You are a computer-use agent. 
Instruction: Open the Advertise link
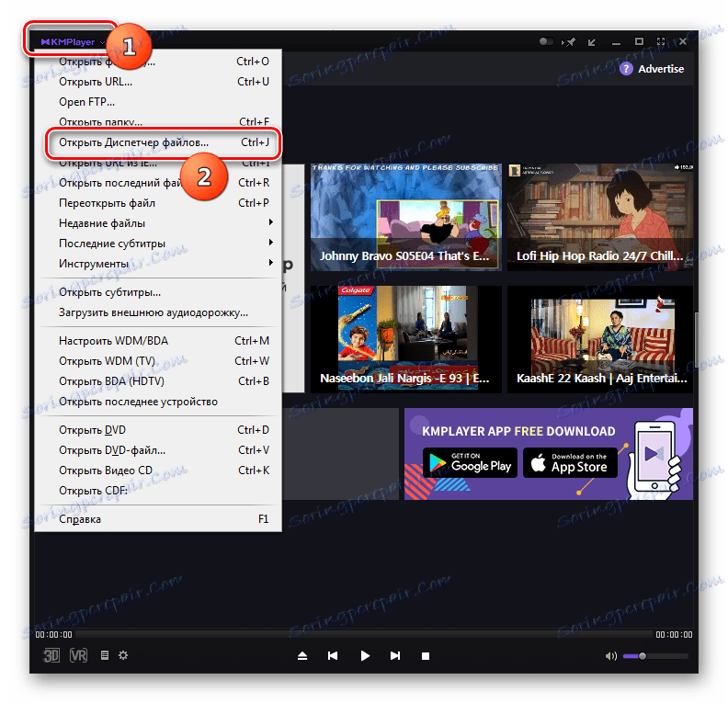[x=661, y=69]
